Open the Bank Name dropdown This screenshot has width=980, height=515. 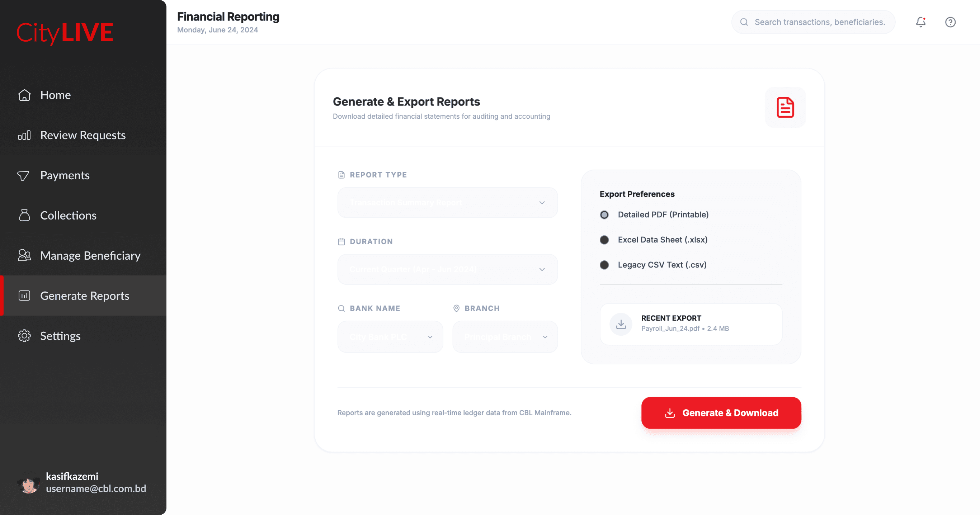point(390,337)
